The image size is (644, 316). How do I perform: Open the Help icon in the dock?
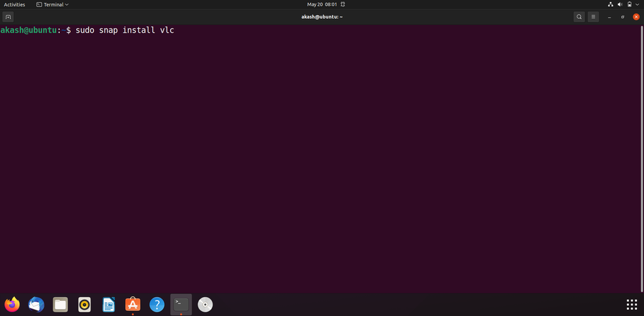[157, 305]
